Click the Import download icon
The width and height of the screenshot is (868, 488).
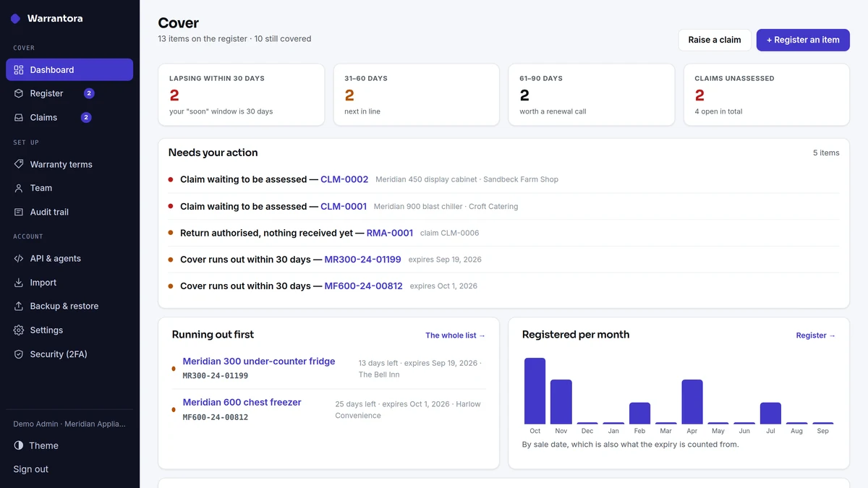pos(19,283)
